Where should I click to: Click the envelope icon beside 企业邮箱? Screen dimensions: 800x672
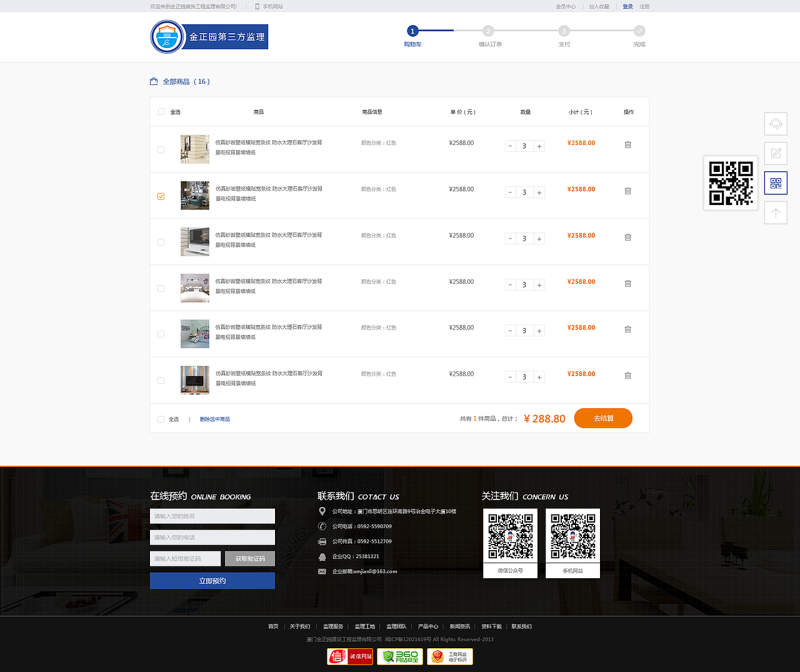322,571
